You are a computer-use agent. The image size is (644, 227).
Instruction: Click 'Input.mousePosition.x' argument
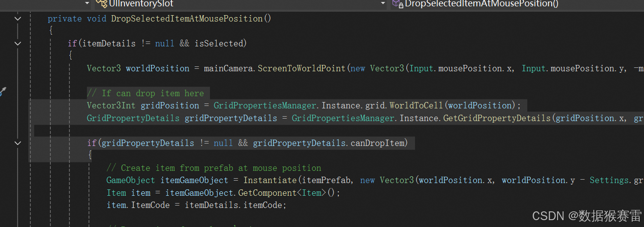point(461,68)
